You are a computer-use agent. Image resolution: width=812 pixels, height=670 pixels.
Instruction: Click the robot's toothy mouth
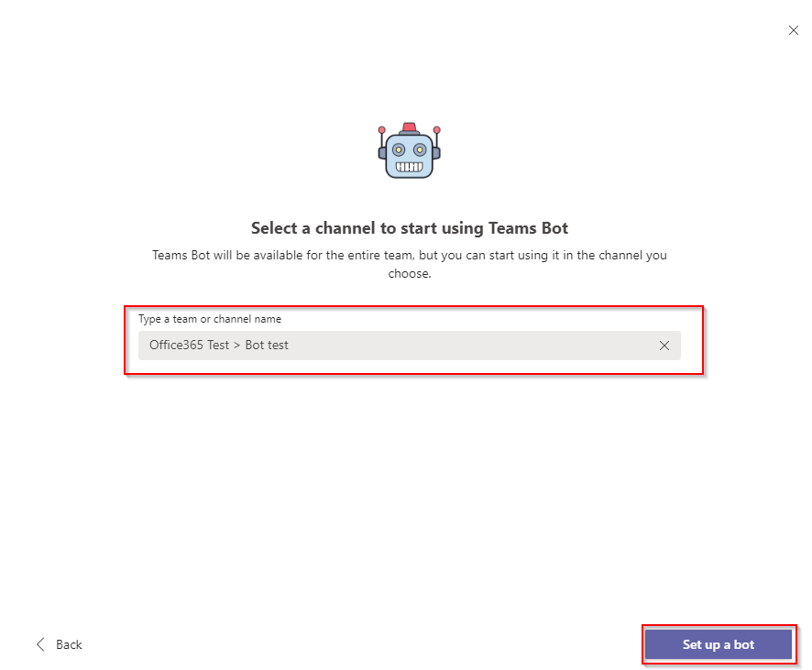[x=409, y=167]
